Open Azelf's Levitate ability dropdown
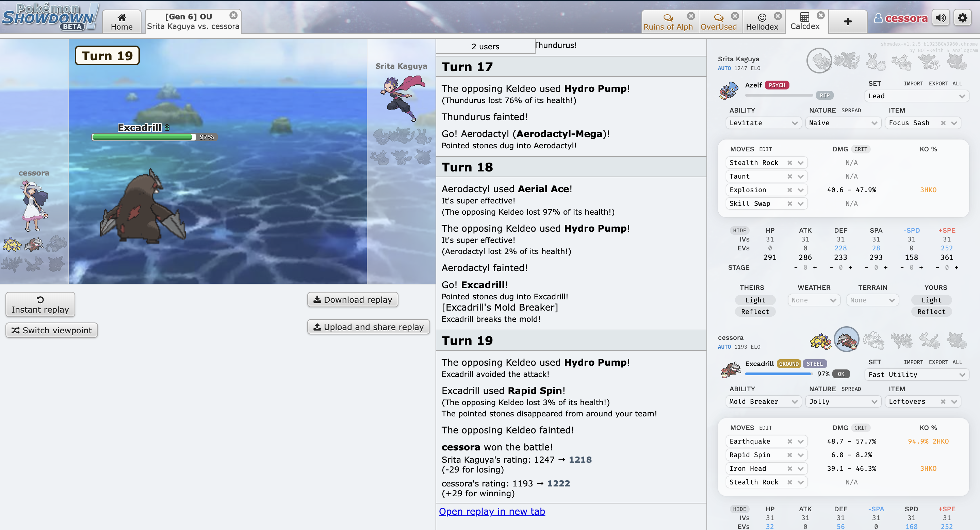 pos(764,123)
